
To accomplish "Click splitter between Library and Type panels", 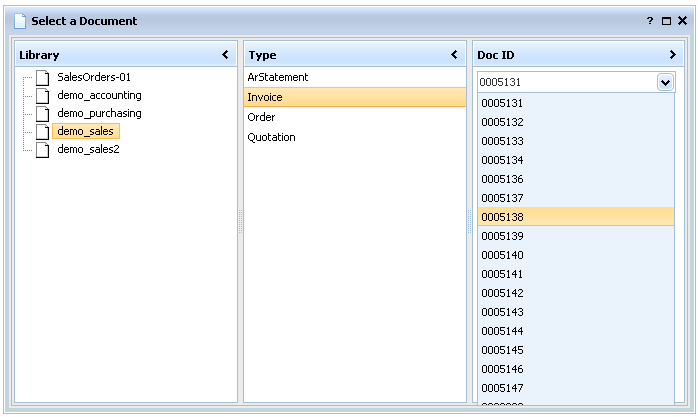I will click(x=241, y=221).
